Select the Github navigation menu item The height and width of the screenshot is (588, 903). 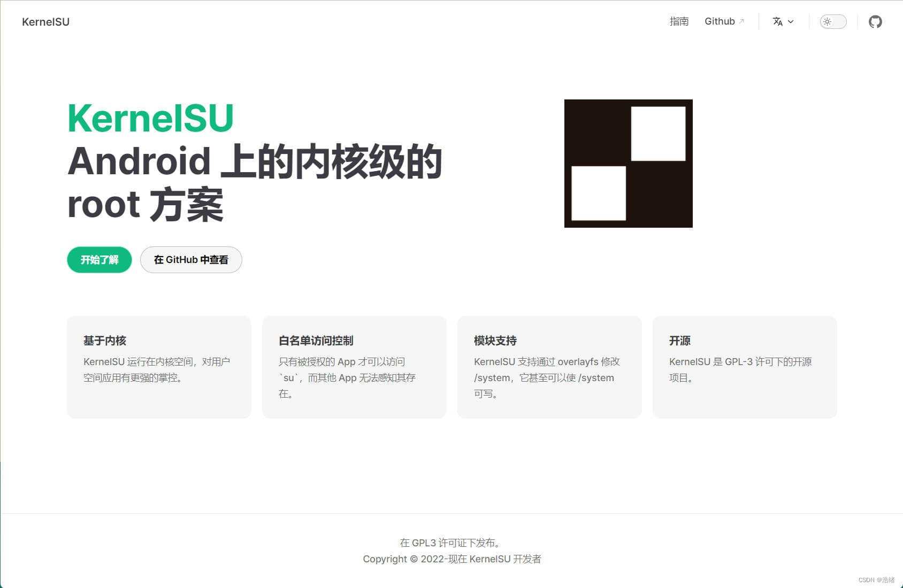click(720, 21)
